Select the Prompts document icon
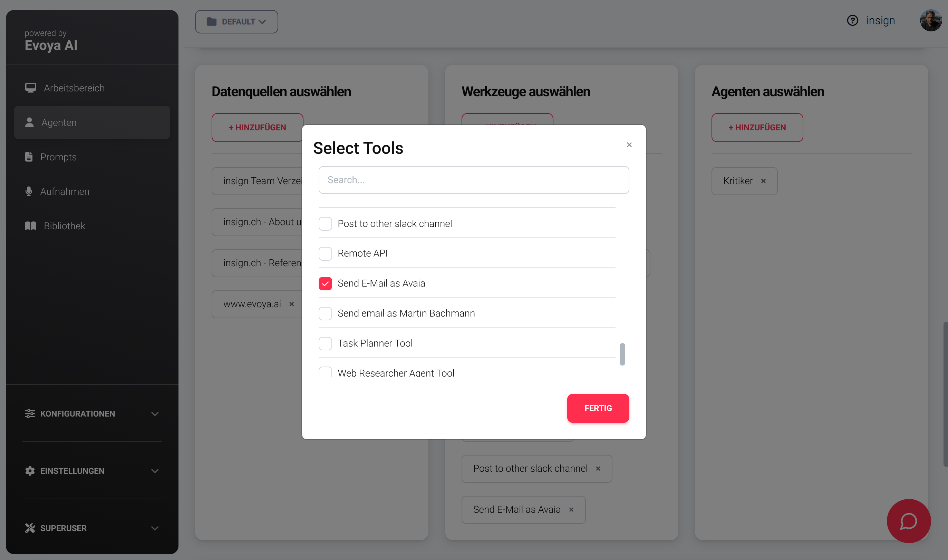The height and width of the screenshot is (560, 948). pos(29,157)
